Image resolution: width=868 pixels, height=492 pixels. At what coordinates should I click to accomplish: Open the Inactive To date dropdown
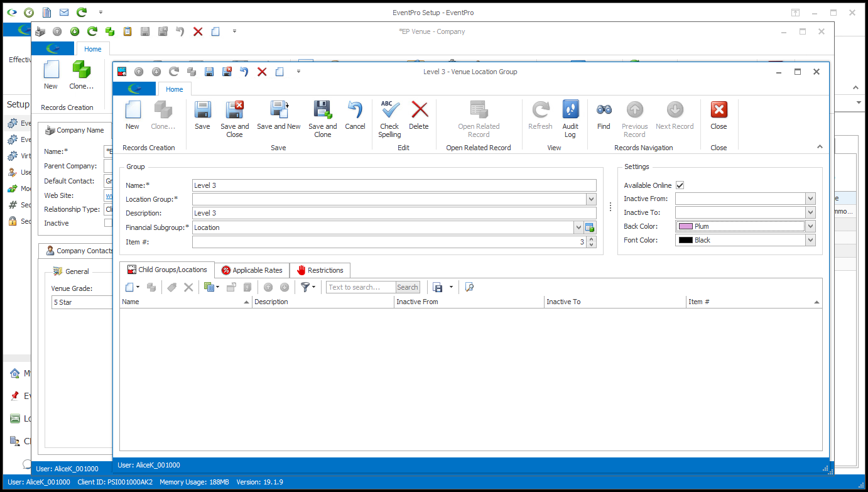[x=810, y=212]
